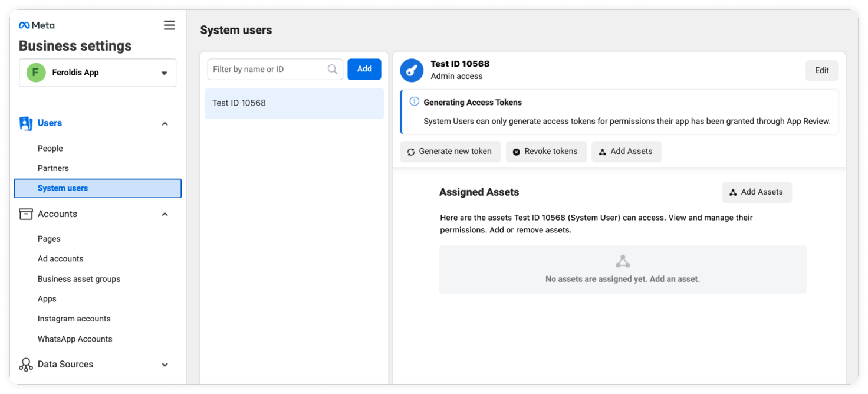Click the Users section people icon
868x394 pixels.
pos(26,123)
